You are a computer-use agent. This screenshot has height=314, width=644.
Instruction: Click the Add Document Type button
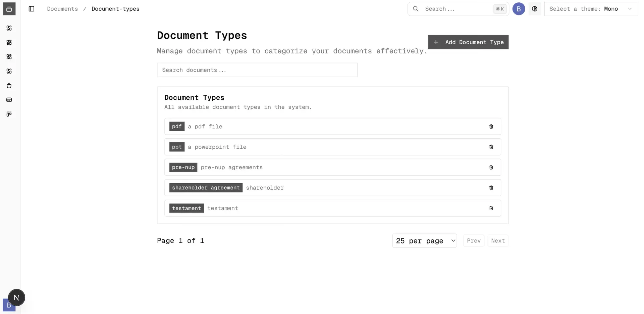[x=468, y=42]
